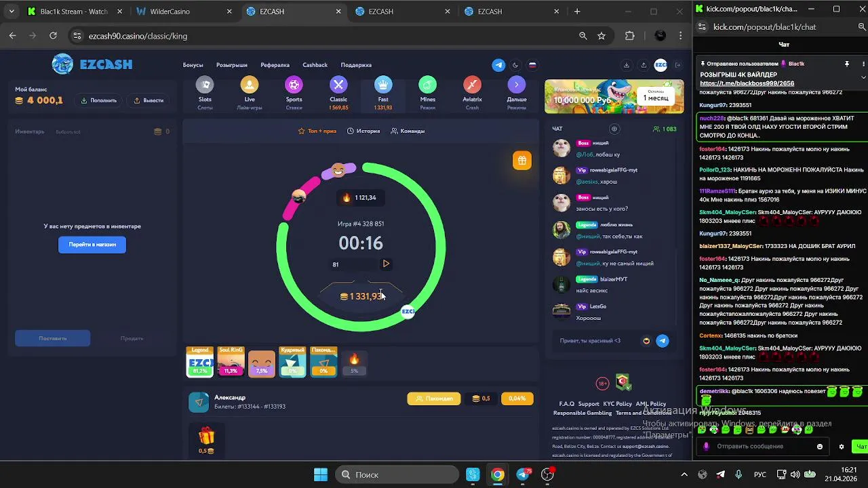Open new browser tab plus button
868x488 pixels.
tap(577, 12)
